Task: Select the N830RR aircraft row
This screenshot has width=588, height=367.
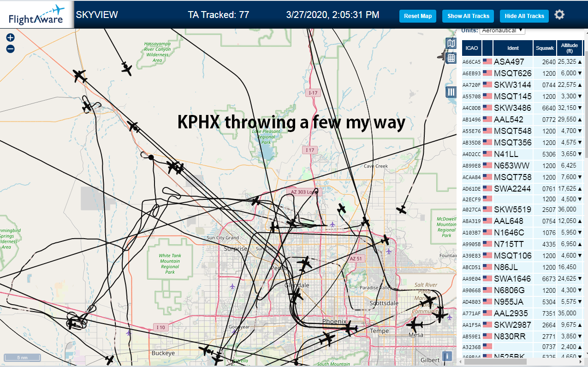Action: [x=523, y=336]
